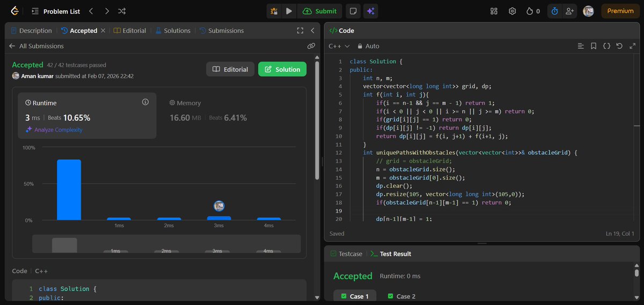Open submitter Aman kumar's profile
Image resolution: width=644 pixels, height=305 pixels.
click(36, 76)
